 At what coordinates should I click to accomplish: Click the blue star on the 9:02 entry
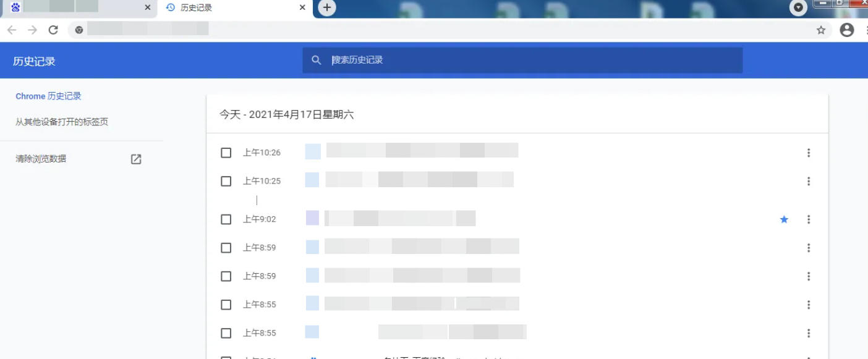pos(784,219)
